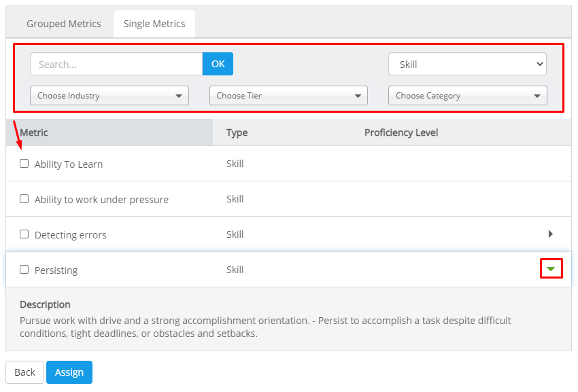578x392 pixels.
Task: Click the Assign button
Action: tap(69, 372)
